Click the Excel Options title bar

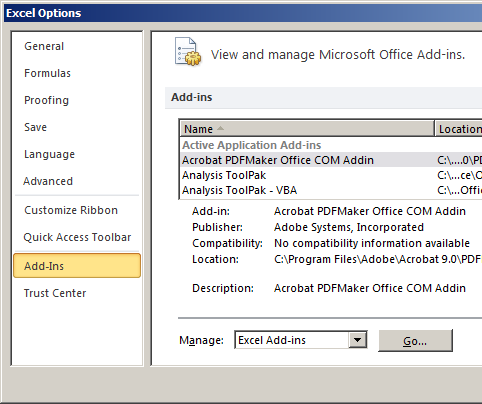(x=243, y=13)
